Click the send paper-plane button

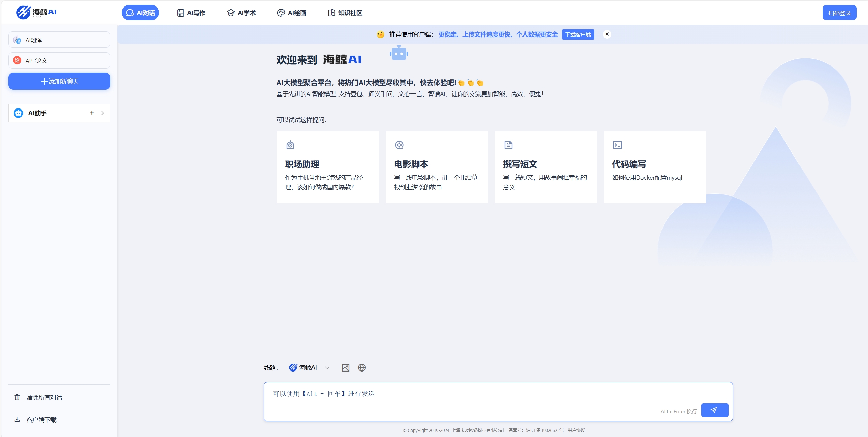click(715, 410)
